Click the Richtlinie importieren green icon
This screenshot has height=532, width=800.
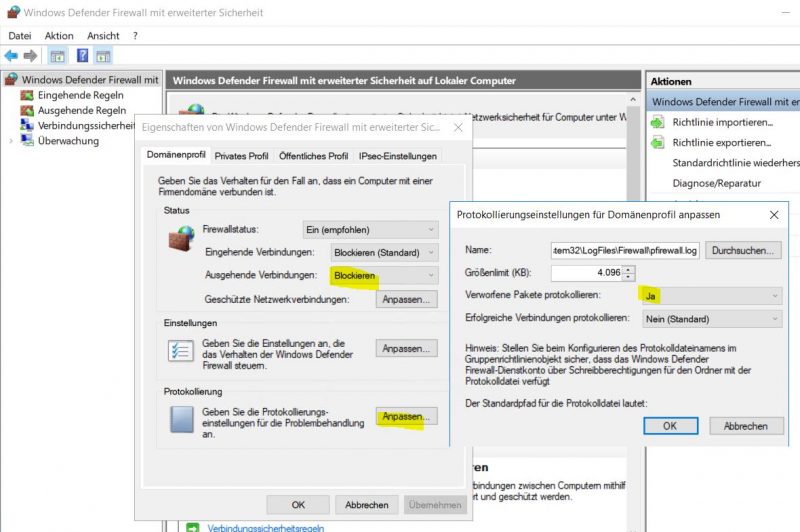tap(658, 122)
